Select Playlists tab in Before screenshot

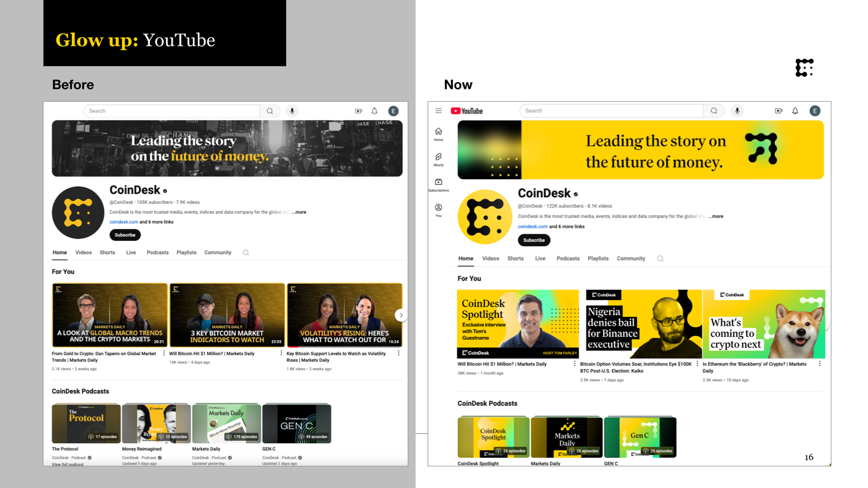point(186,252)
